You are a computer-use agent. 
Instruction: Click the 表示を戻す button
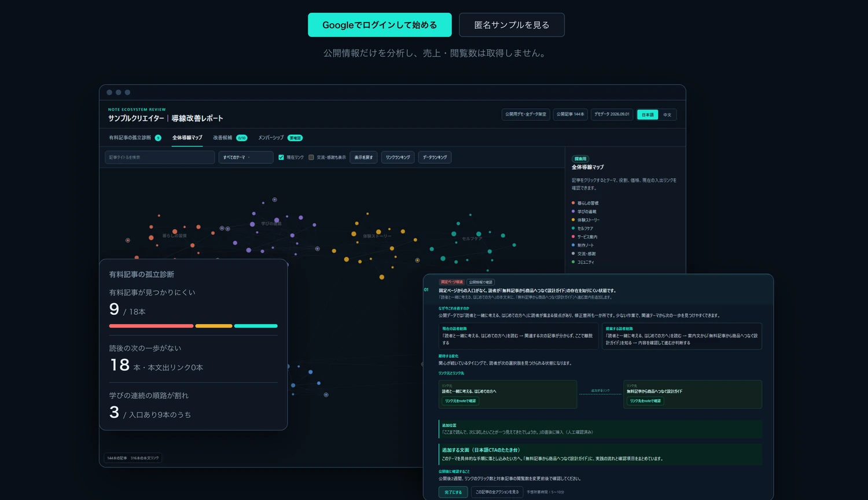(363, 157)
